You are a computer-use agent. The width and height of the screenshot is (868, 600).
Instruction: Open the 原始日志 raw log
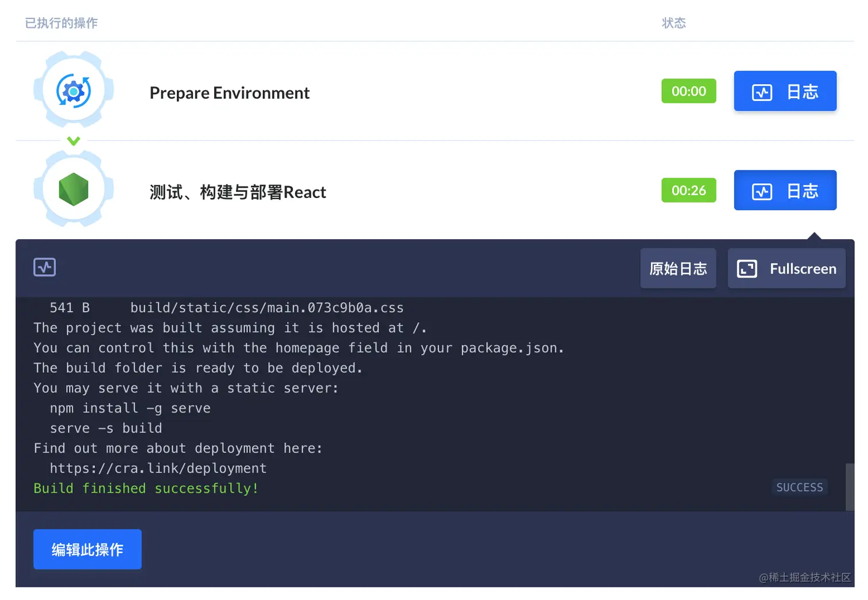pyautogui.click(x=678, y=268)
